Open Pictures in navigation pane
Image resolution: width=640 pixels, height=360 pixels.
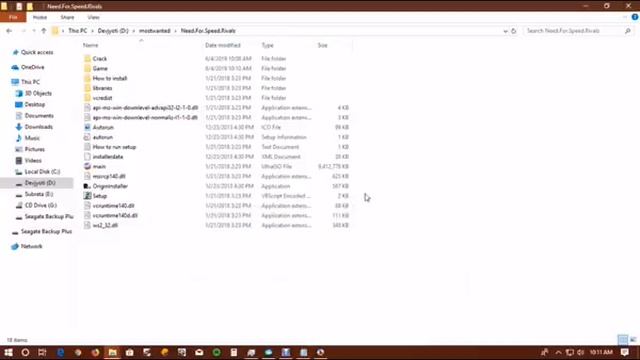point(35,149)
